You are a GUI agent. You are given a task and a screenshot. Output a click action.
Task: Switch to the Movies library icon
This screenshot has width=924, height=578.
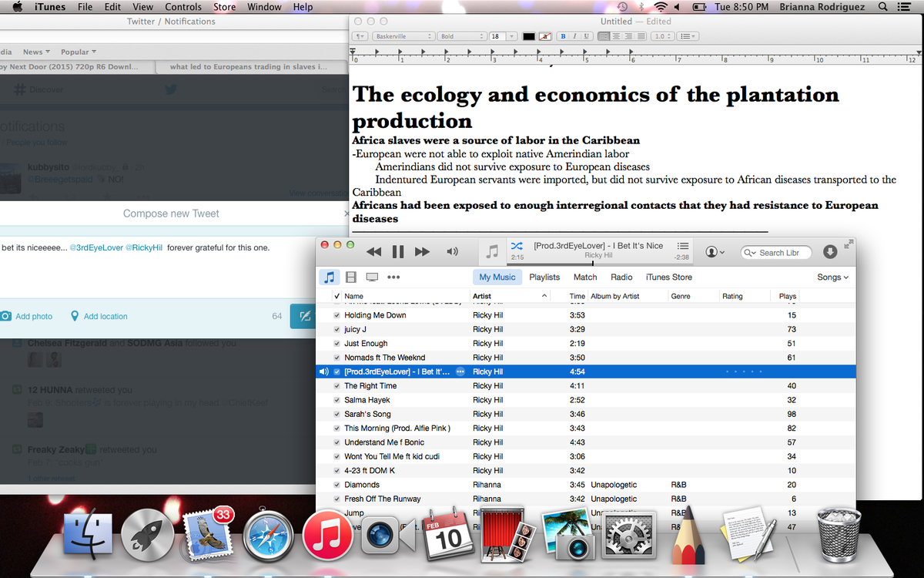tap(350, 277)
